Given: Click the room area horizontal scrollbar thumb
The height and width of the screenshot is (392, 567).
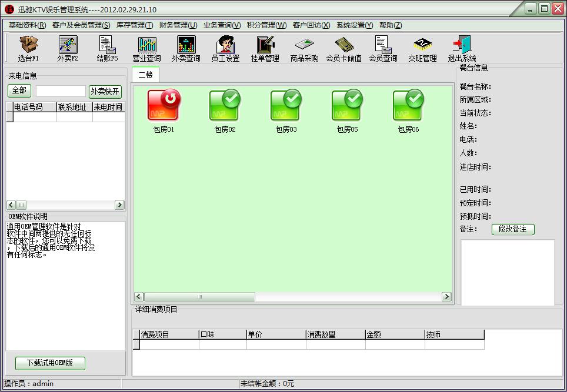Looking at the screenshot, I should coord(199,297).
